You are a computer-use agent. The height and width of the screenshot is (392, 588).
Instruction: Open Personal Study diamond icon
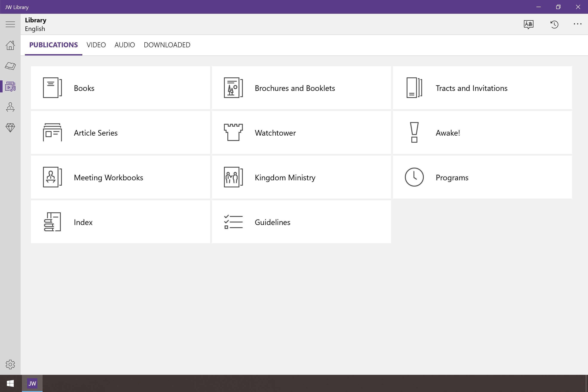tap(10, 128)
